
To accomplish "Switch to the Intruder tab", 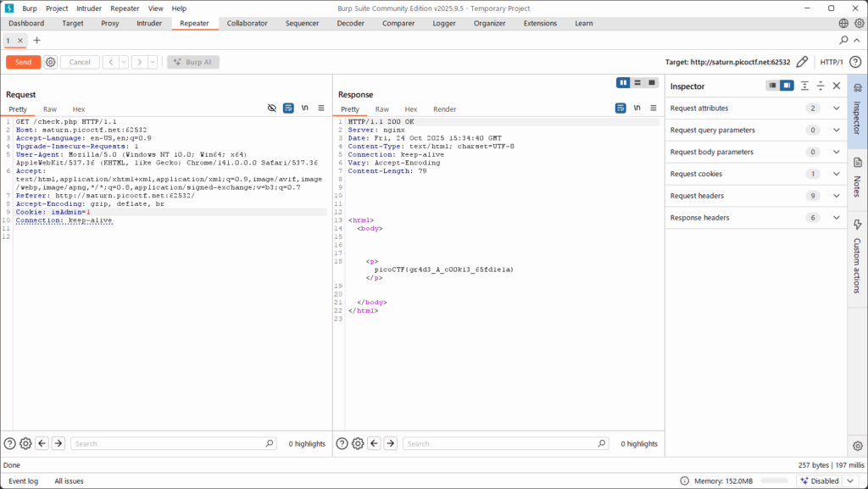I will (x=149, y=23).
